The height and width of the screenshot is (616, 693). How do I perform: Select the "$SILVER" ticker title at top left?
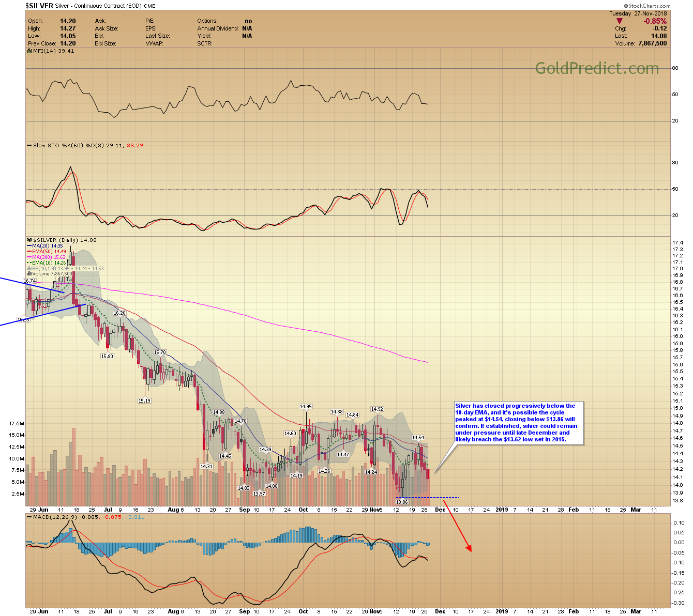coord(39,6)
